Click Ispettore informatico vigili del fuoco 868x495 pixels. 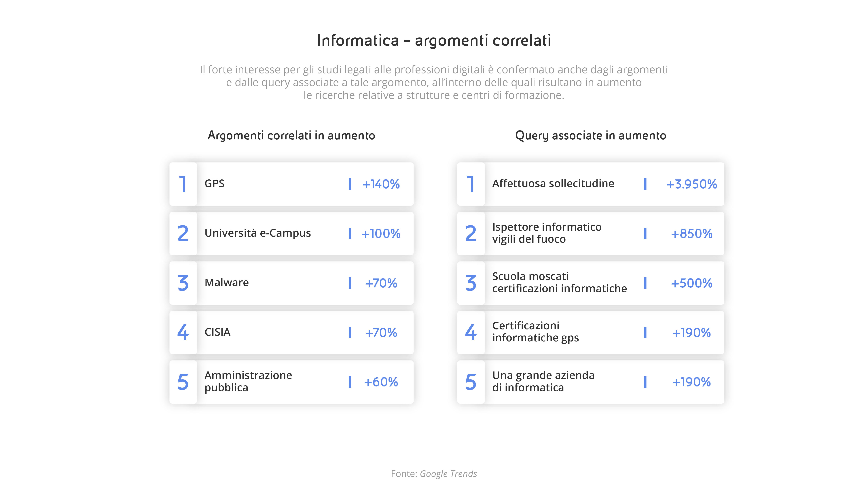[x=547, y=233]
